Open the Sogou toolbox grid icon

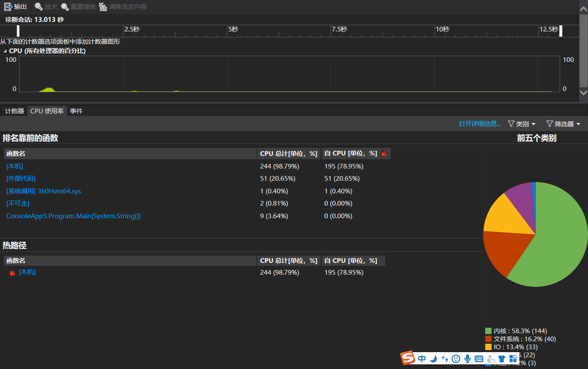513,359
